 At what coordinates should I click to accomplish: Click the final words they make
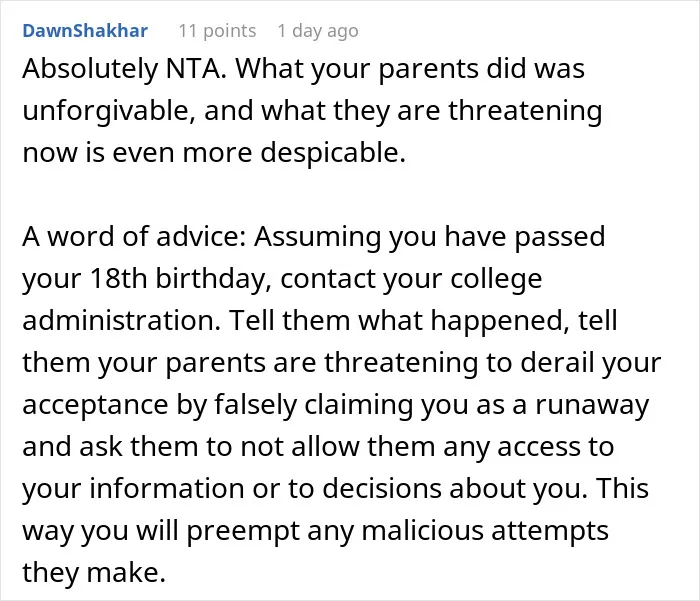pos(94,572)
